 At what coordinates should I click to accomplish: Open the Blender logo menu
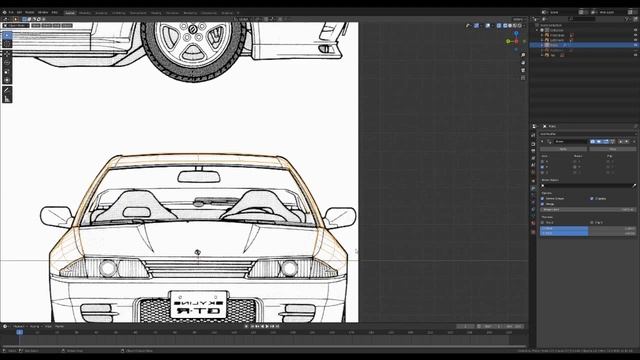[4, 12]
